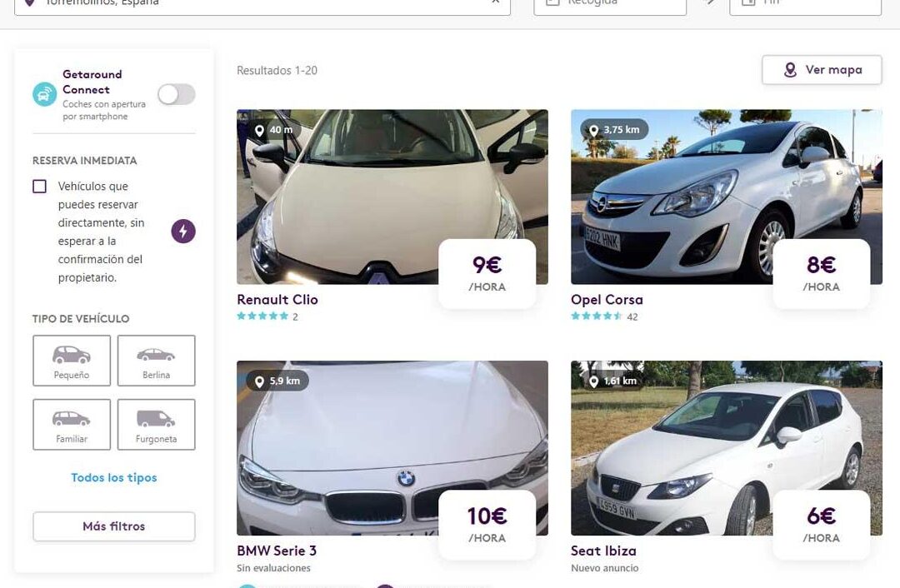Open the Más filtros button
This screenshot has width=900, height=588.
[x=113, y=526]
